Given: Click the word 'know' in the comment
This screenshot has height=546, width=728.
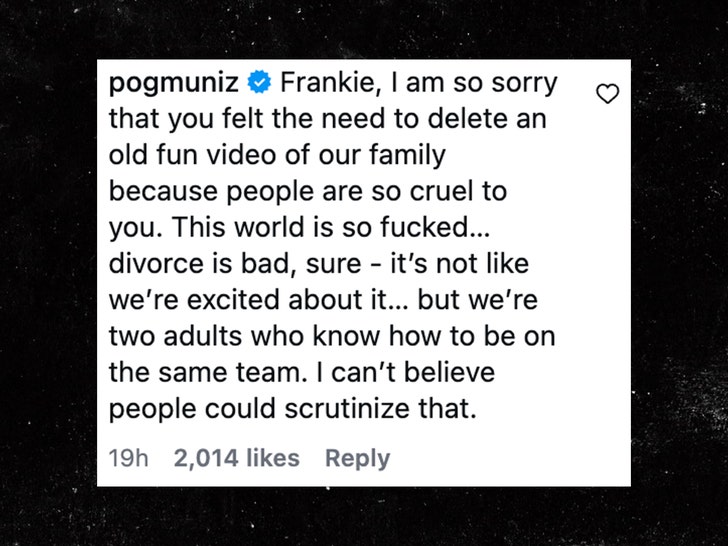Looking at the screenshot, I should 347,336.
